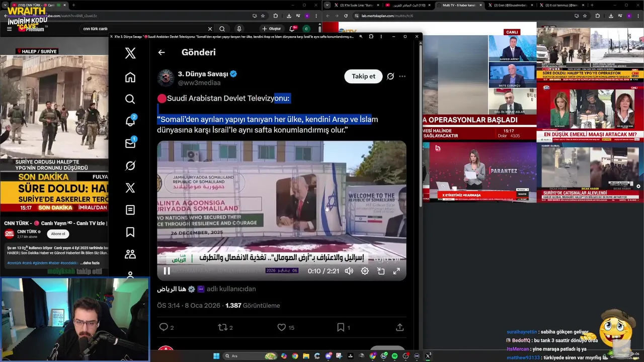Open Multi TV settings gear icon

(638, 186)
